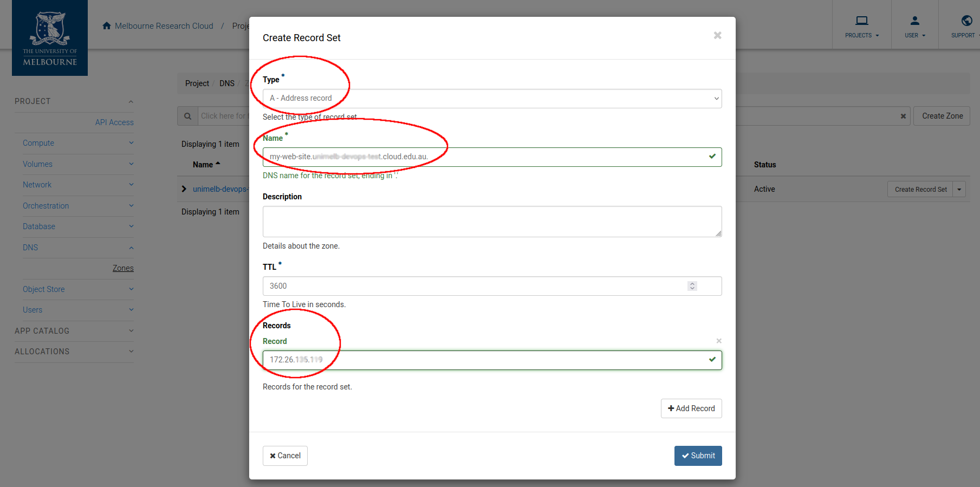The width and height of the screenshot is (980, 487).
Task: Open the API Access link
Action: [x=114, y=122]
